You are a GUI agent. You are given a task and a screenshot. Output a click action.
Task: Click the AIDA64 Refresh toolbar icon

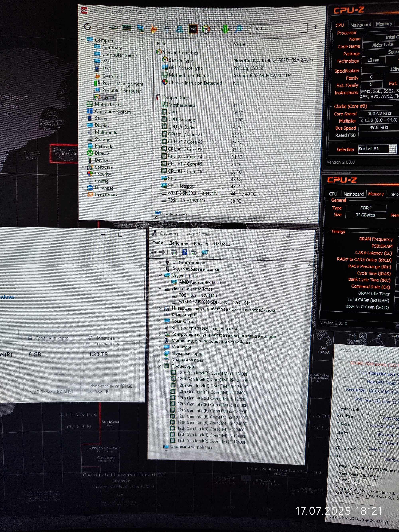88,27
